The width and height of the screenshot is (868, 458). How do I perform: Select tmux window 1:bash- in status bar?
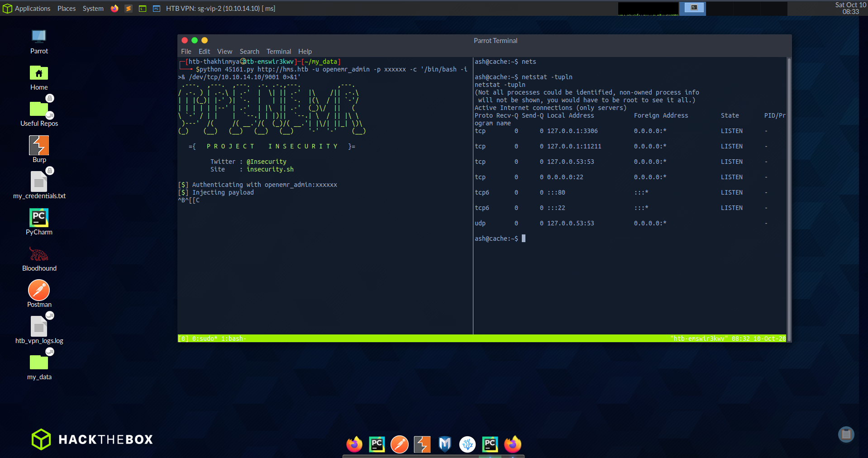(x=234, y=339)
